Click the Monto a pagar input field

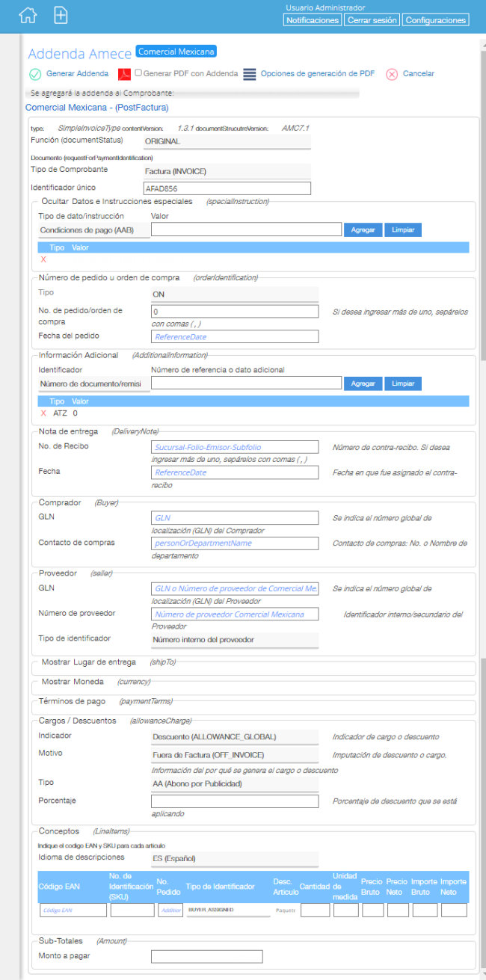[x=206, y=956]
